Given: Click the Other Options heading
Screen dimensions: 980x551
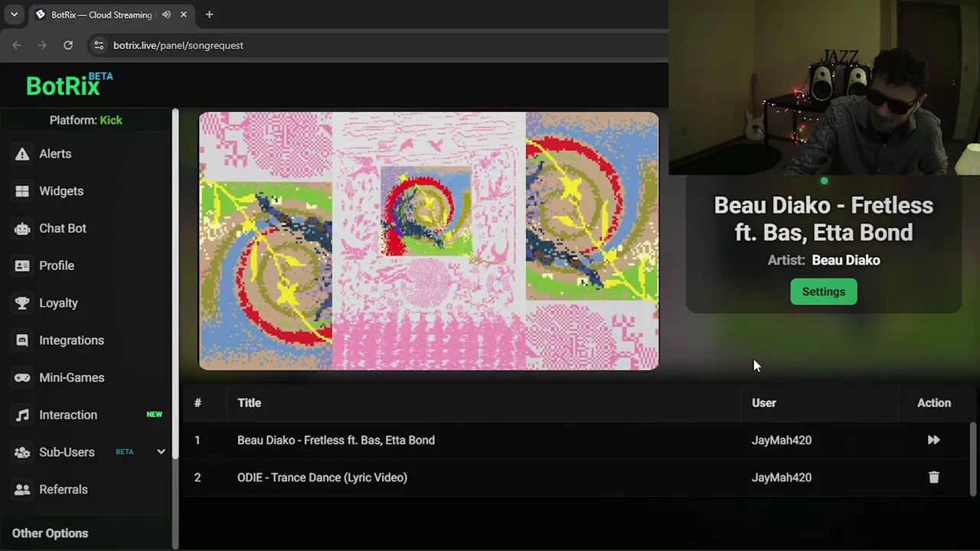Looking at the screenshot, I should (x=51, y=533).
